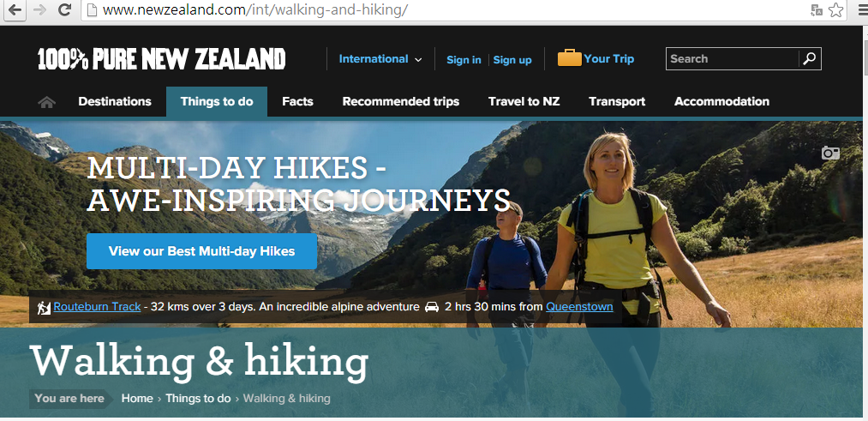Click the browser forward arrow
Viewport: 868px width, 421px height.
point(39,10)
